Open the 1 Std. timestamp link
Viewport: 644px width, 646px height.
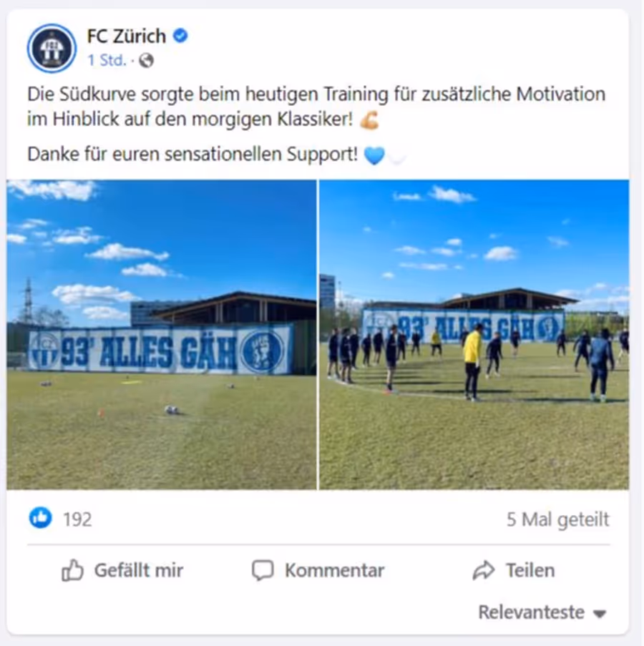point(107,61)
